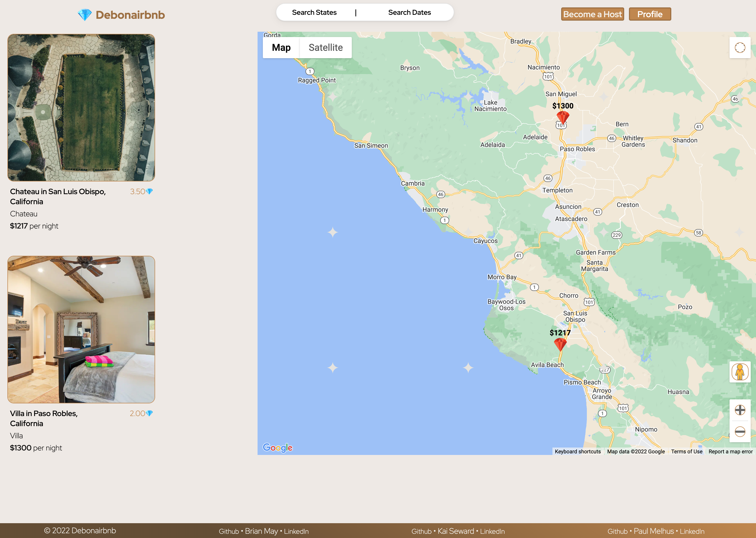Select the Map view tab
Screen dimensions: 756x538
tap(281, 48)
